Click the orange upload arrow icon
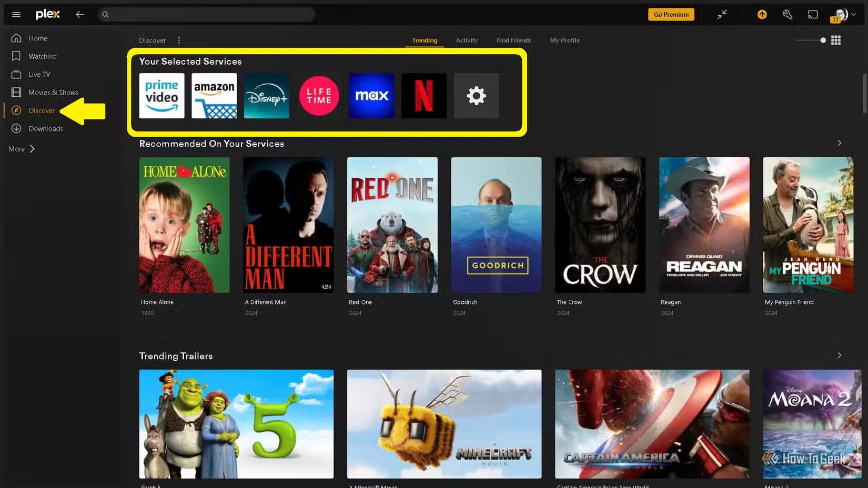 click(x=762, y=15)
